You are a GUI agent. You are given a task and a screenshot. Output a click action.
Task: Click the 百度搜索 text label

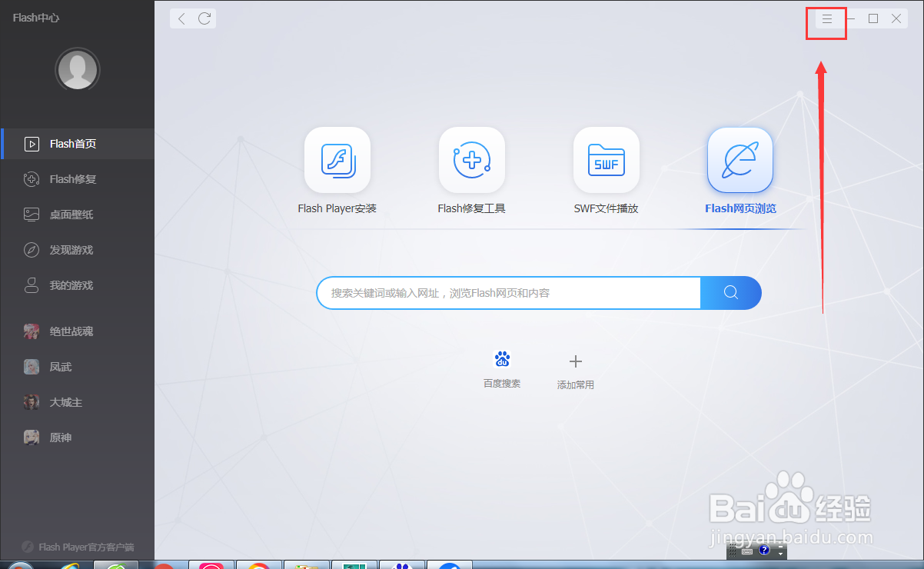[502, 383]
